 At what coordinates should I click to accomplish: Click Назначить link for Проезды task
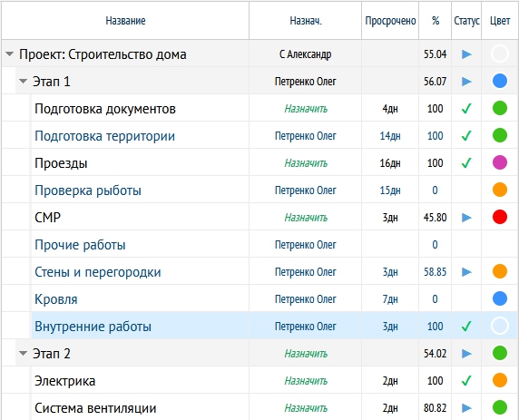306,163
